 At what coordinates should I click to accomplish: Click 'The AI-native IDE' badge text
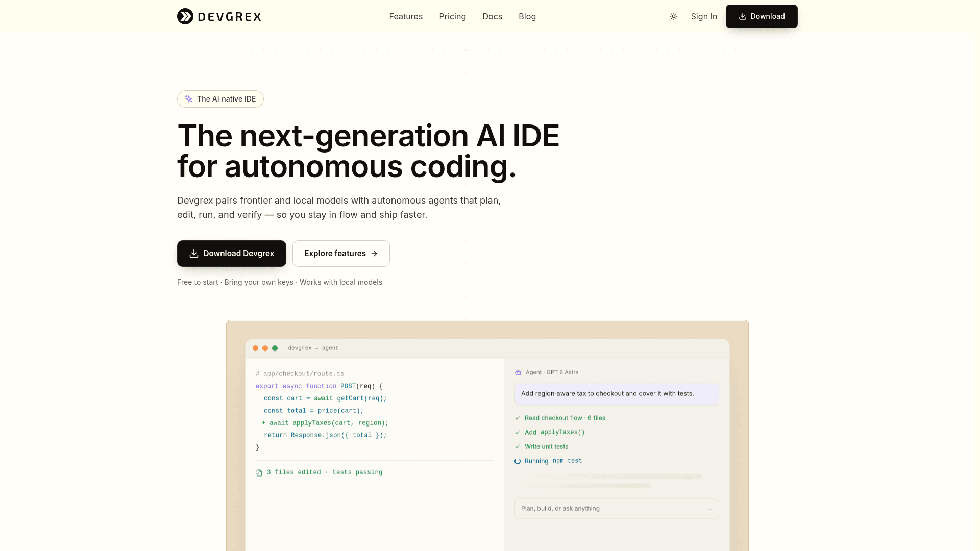(227, 99)
